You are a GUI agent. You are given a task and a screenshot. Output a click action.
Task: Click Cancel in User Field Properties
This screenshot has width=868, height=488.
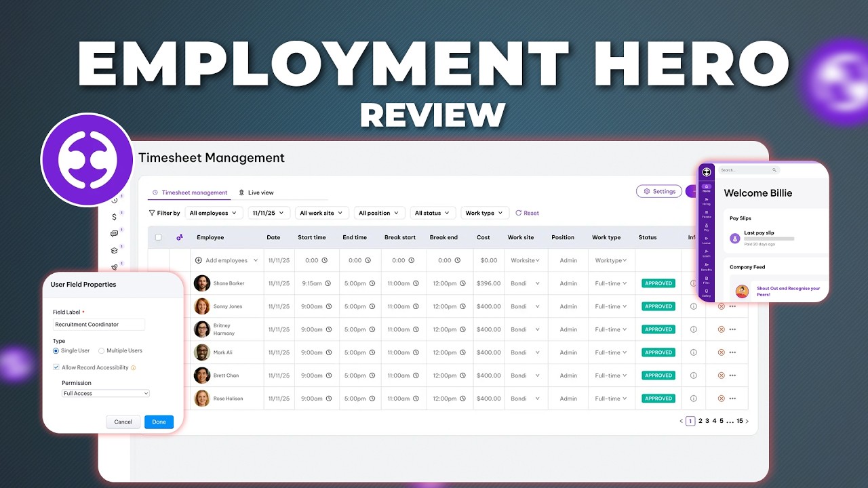(x=123, y=422)
